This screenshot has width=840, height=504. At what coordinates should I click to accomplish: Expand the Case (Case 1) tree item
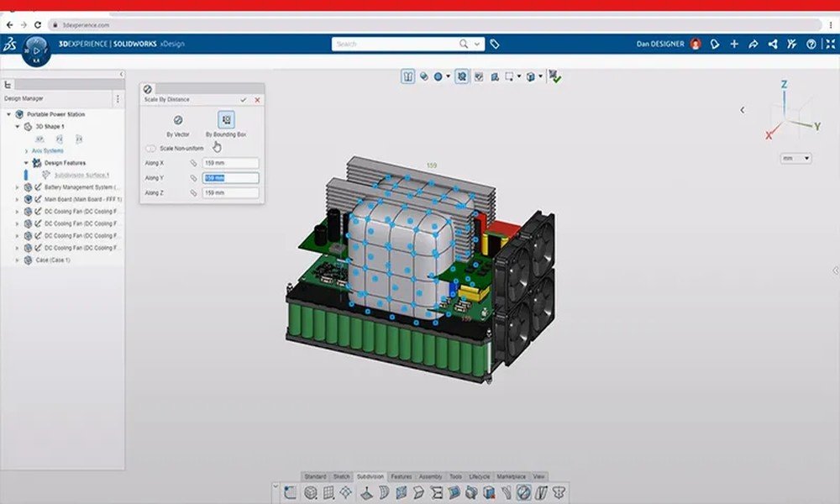click(18, 260)
